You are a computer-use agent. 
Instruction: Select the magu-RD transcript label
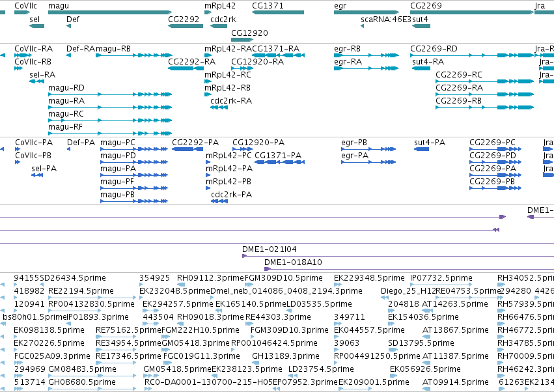click(66, 88)
